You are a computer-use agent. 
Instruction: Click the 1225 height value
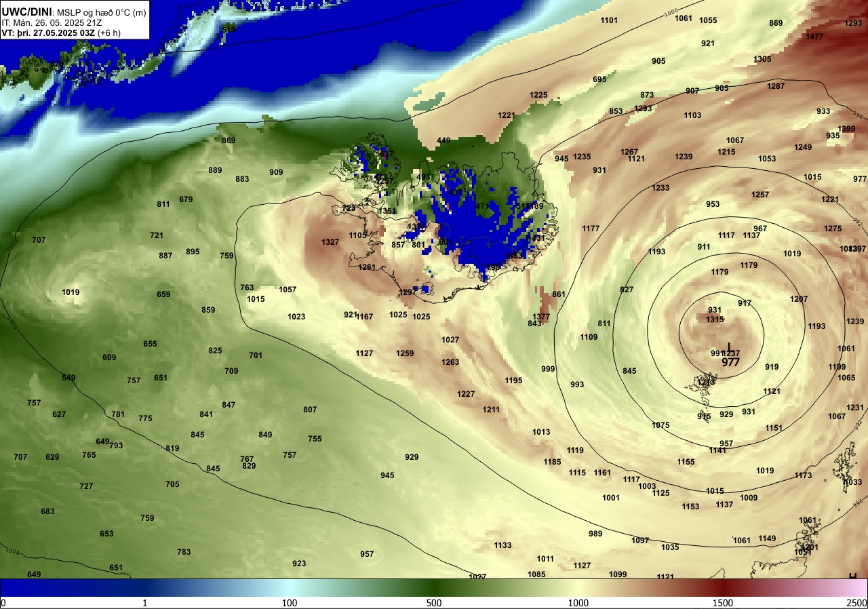click(538, 95)
